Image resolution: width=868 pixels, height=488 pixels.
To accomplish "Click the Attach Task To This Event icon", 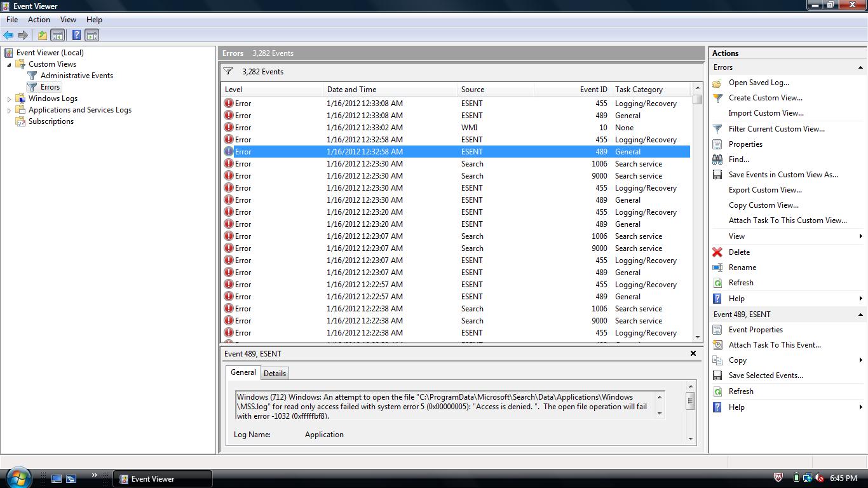I will pos(717,345).
